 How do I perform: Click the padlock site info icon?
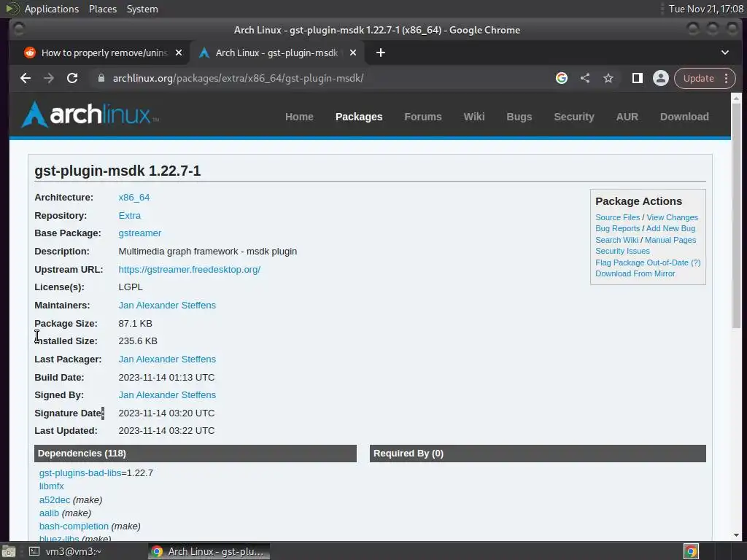(x=101, y=78)
